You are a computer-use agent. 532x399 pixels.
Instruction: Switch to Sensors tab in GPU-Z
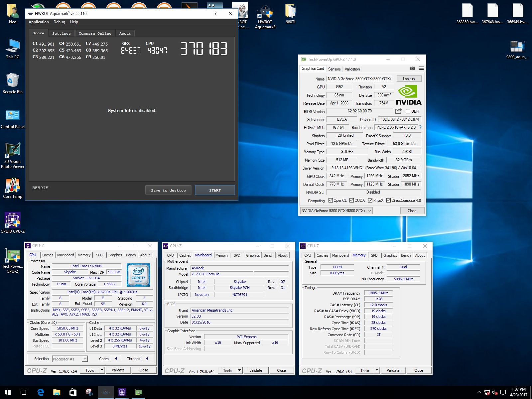pyautogui.click(x=334, y=69)
